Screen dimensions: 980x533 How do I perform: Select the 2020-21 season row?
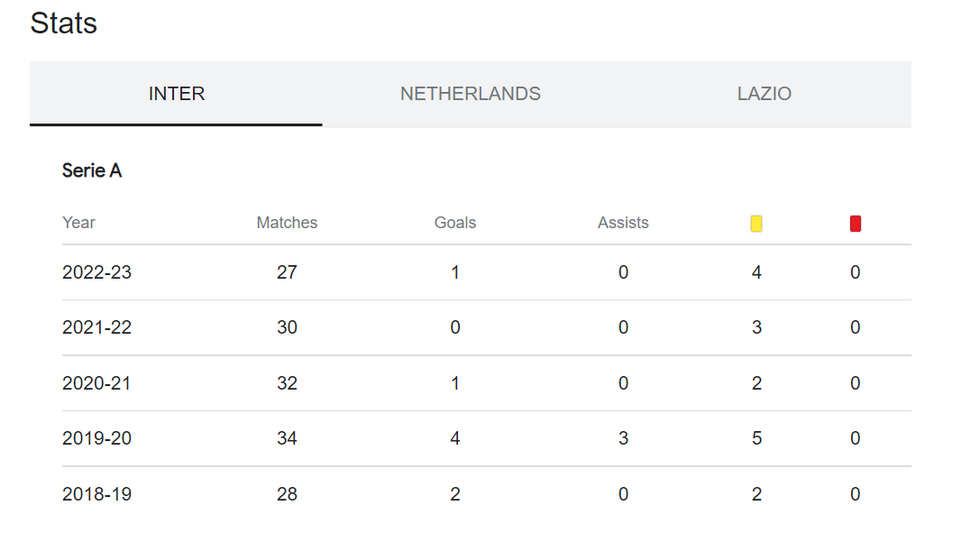tap(486, 383)
